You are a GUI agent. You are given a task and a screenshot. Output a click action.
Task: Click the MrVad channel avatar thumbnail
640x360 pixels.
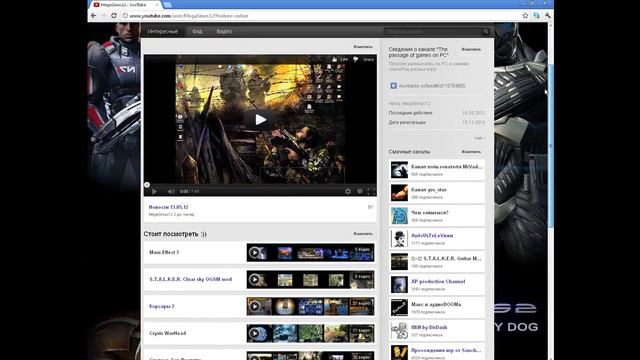(399, 170)
